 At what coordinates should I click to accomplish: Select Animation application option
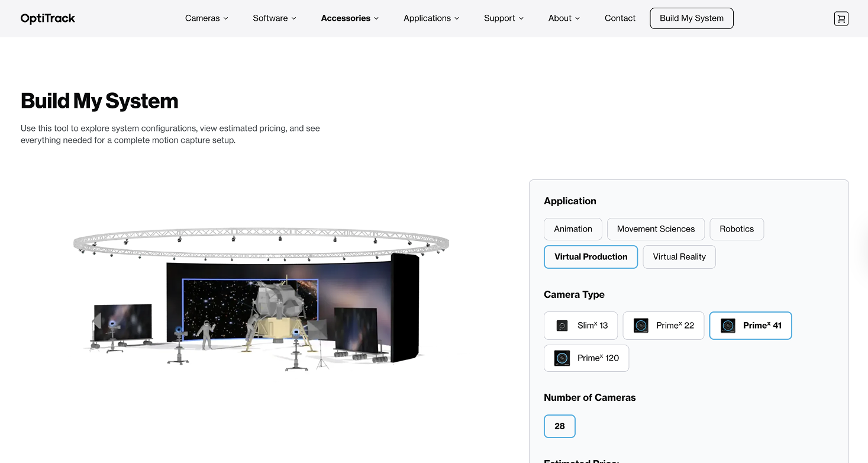[x=573, y=229]
